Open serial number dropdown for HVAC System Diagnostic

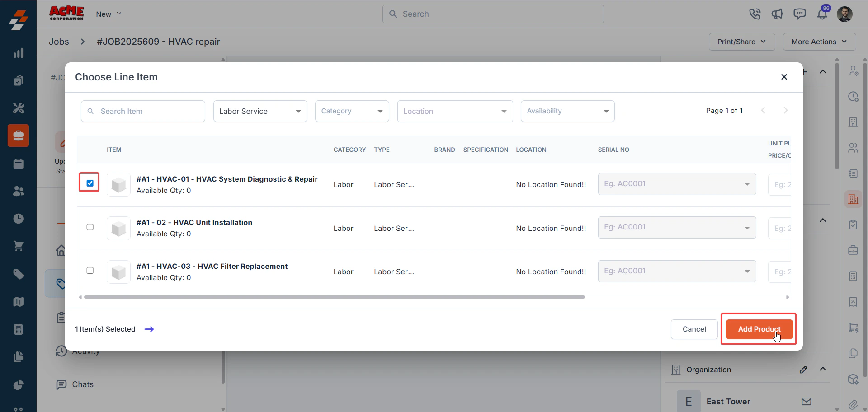tap(677, 184)
